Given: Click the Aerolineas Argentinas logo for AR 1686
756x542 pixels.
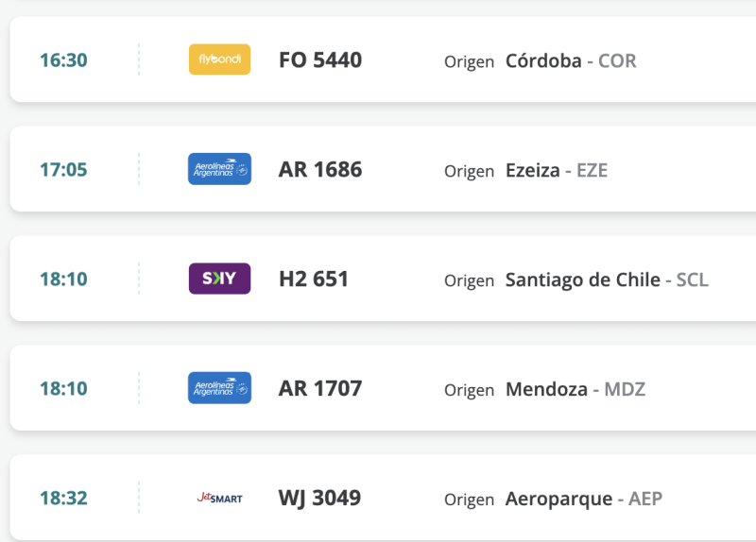Looking at the screenshot, I should click(219, 169).
